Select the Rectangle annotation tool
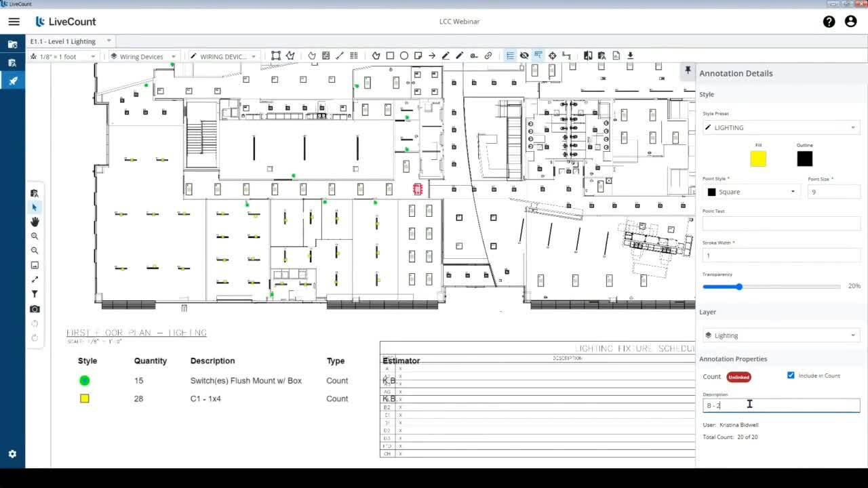 click(390, 55)
